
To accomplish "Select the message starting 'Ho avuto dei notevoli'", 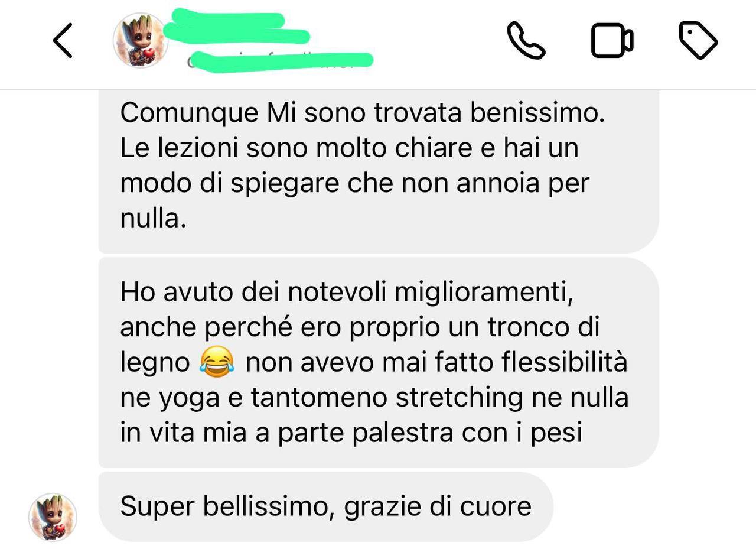I will tap(378, 362).
